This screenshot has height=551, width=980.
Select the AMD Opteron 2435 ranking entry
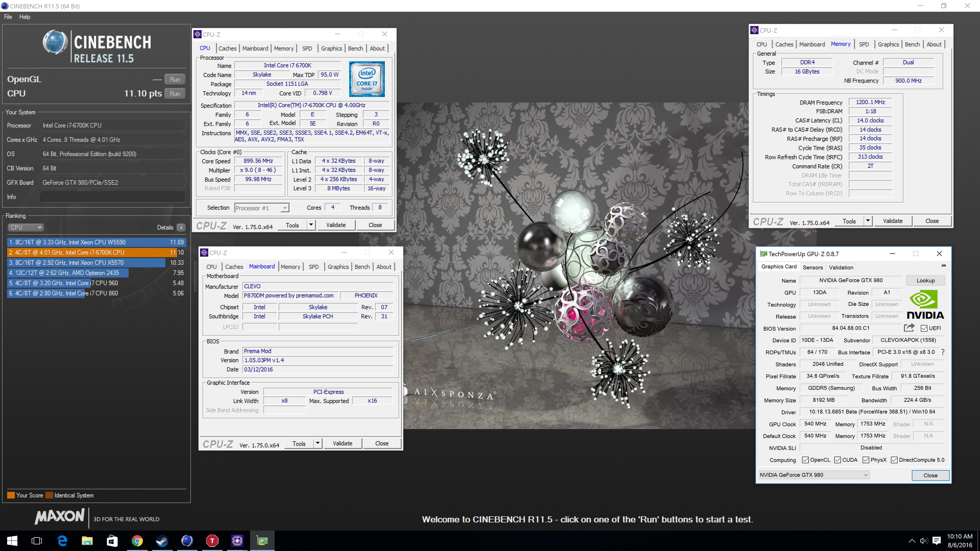[x=96, y=273]
